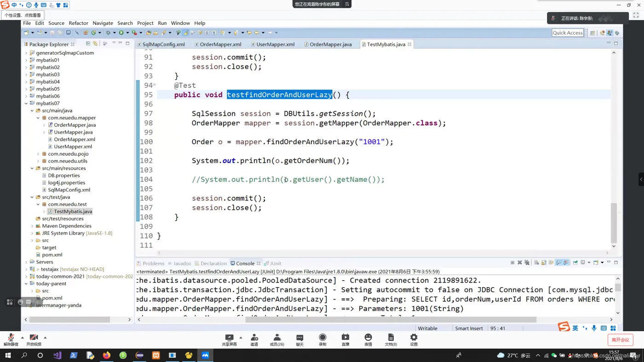644x362 pixels.
Task: Click the Debug bug icon in the toolbar
Action: [108, 33]
